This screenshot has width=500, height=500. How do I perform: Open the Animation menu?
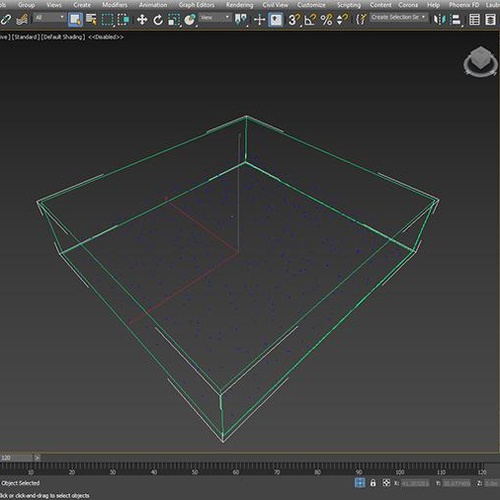coord(153,5)
